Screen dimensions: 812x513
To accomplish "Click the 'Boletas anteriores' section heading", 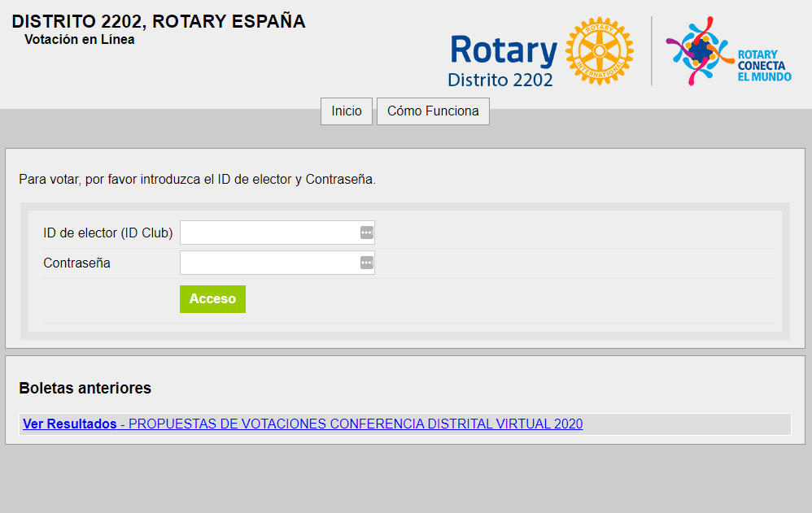I will 85,389.
